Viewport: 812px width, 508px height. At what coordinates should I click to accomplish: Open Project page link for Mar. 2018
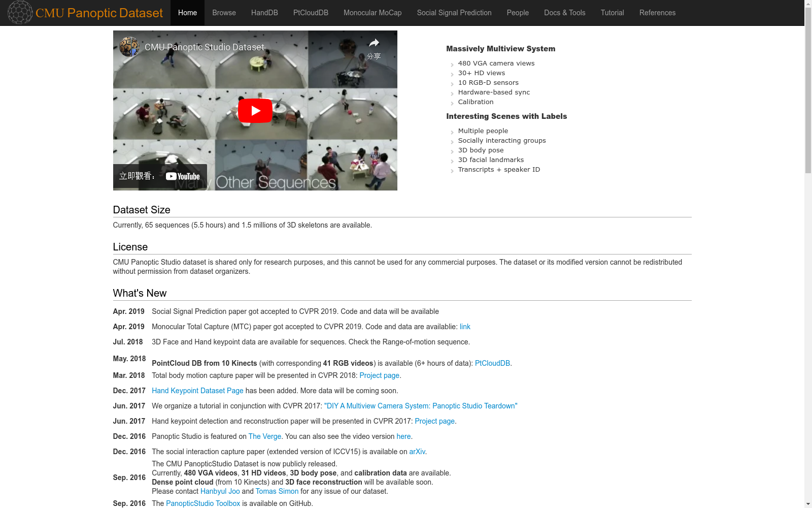[379, 375]
